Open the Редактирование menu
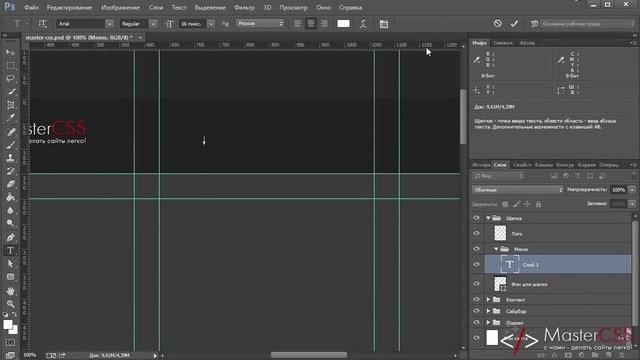 coord(69,7)
